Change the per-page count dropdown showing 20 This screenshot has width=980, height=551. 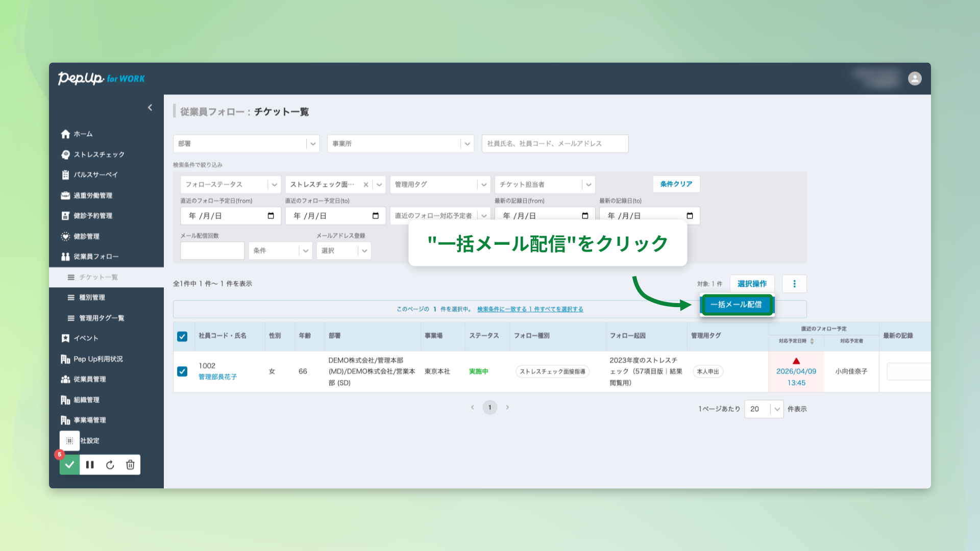(x=764, y=409)
